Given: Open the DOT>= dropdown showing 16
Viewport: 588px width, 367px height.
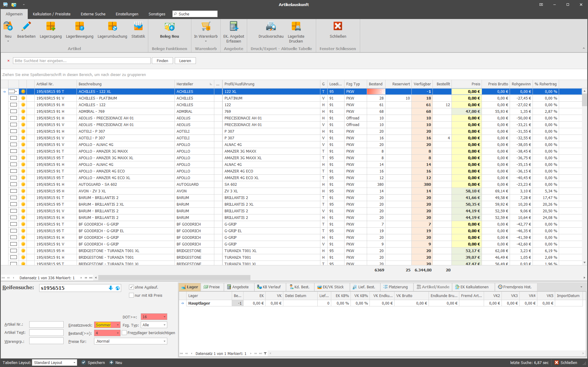Looking at the screenshot, I should (165, 317).
